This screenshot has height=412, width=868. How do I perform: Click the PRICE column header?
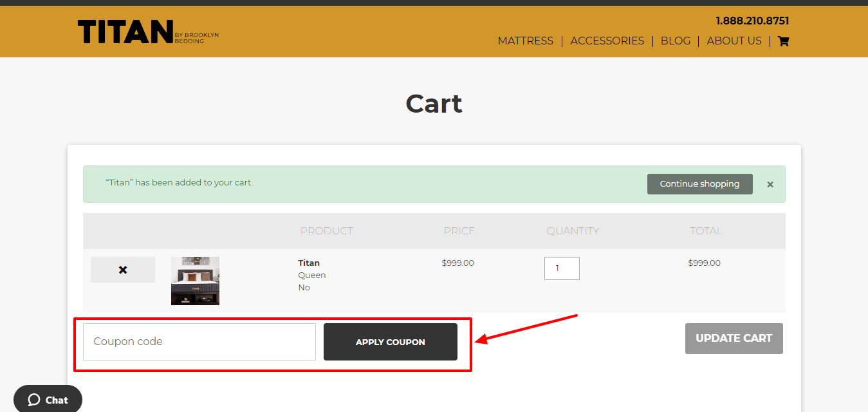tap(459, 230)
